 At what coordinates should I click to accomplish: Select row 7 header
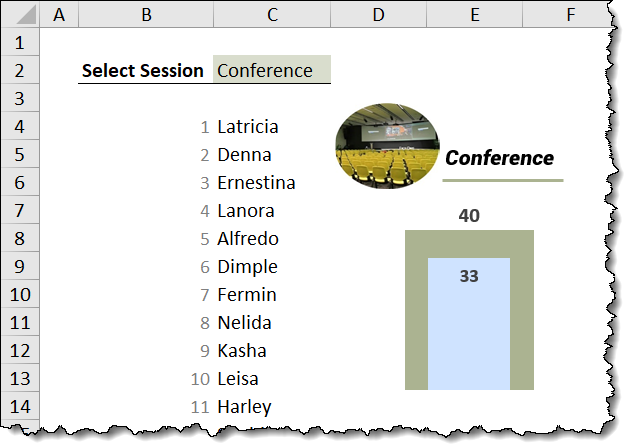(20, 211)
